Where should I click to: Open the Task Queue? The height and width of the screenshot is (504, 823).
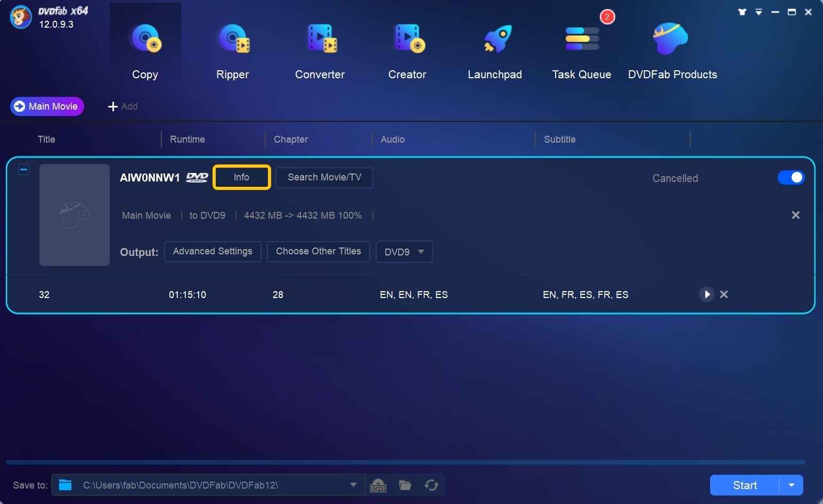pyautogui.click(x=582, y=51)
